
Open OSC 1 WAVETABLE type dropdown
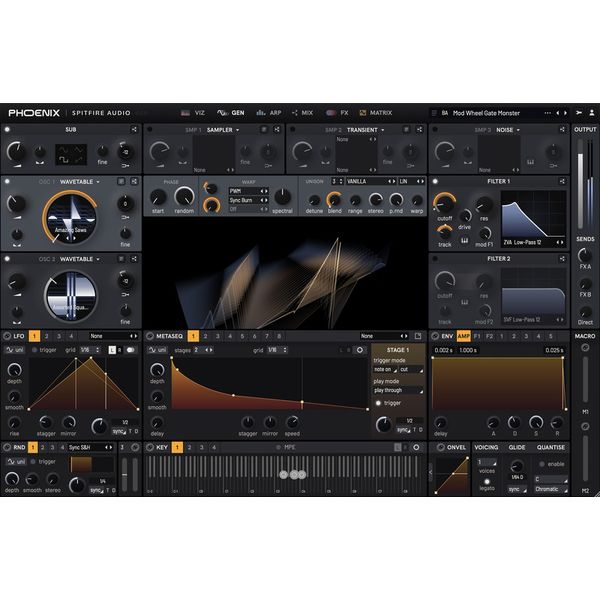click(x=80, y=182)
